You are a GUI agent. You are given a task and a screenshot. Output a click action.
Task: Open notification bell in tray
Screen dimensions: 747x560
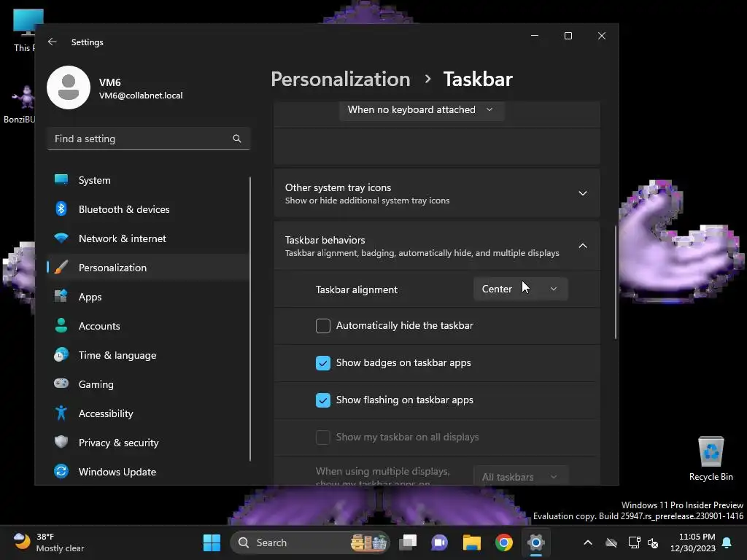(x=727, y=542)
